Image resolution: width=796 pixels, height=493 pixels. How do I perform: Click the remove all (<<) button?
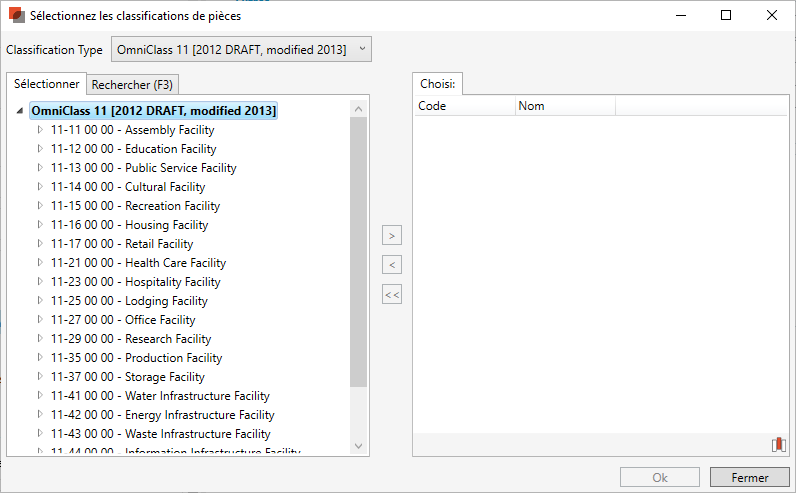392,295
